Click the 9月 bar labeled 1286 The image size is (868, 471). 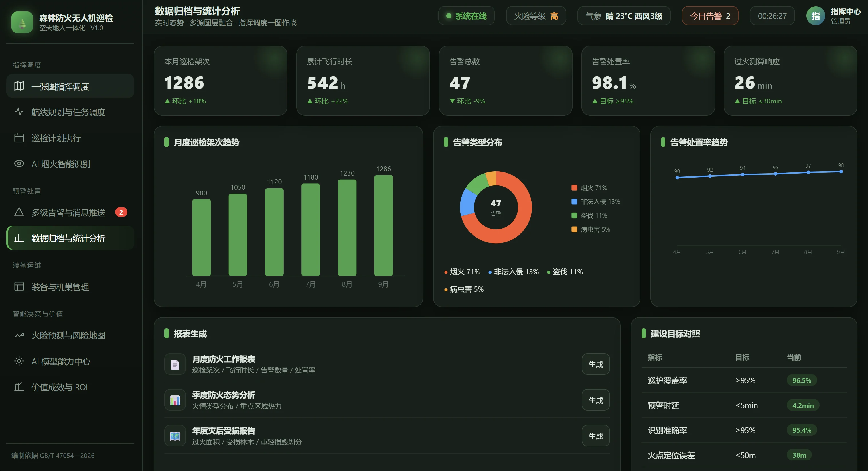tap(383, 225)
